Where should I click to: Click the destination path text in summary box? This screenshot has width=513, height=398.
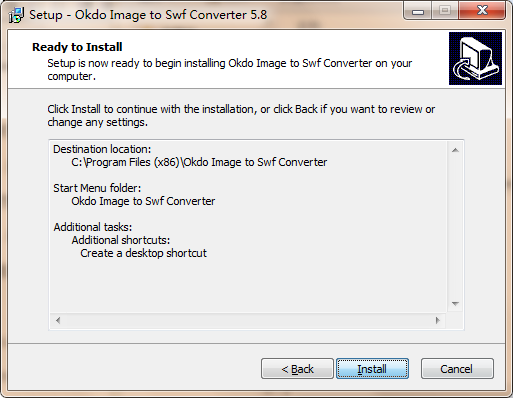199,162
